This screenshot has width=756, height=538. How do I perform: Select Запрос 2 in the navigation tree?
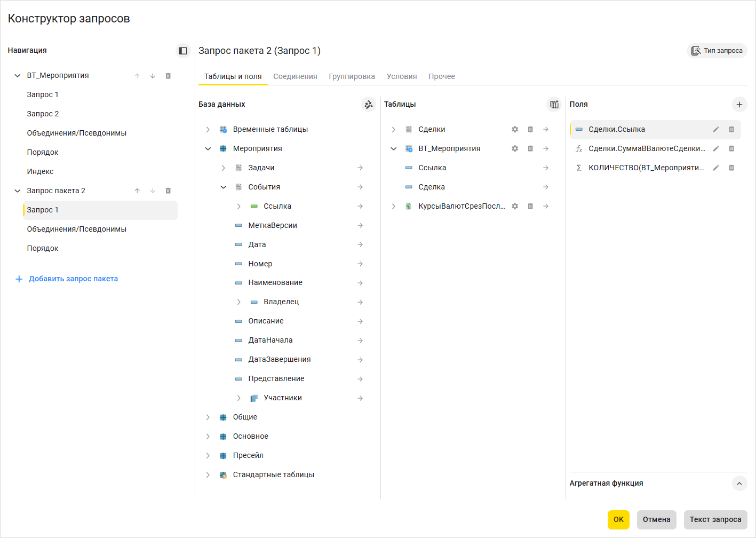point(43,114)
